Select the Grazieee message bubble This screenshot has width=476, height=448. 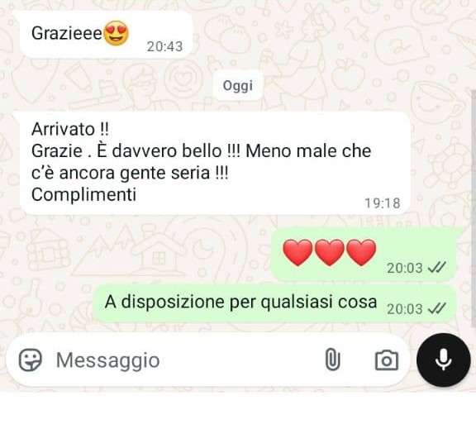coord(107,35)
